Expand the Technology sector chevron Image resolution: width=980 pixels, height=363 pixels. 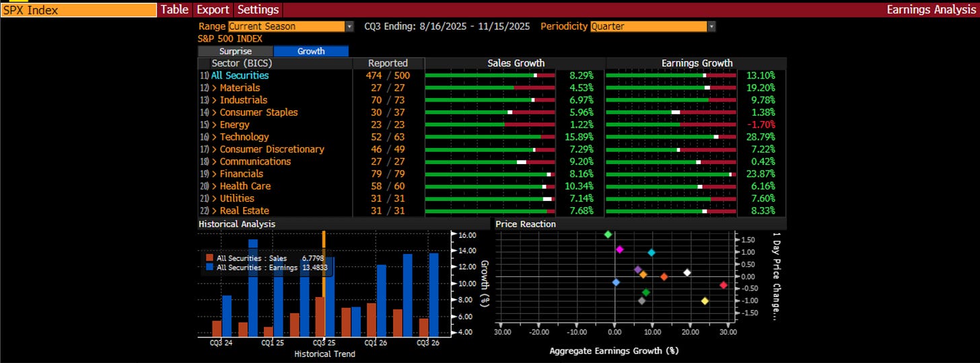point(214,137)
